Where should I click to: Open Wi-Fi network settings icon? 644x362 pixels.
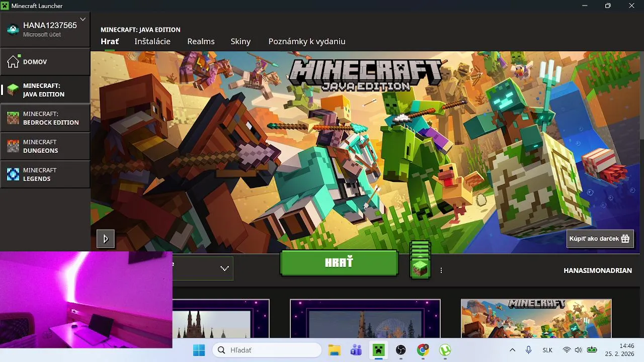(x=567, y=350)
